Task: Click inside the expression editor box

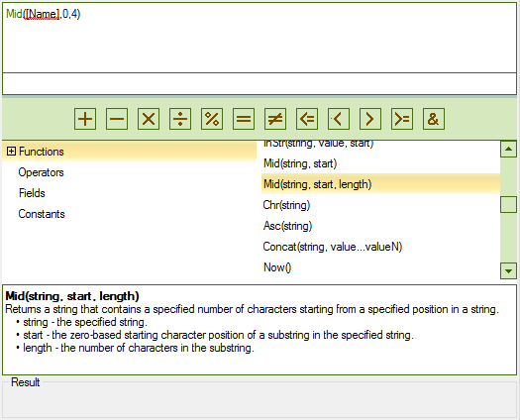Action: click(x=260, y=38)
